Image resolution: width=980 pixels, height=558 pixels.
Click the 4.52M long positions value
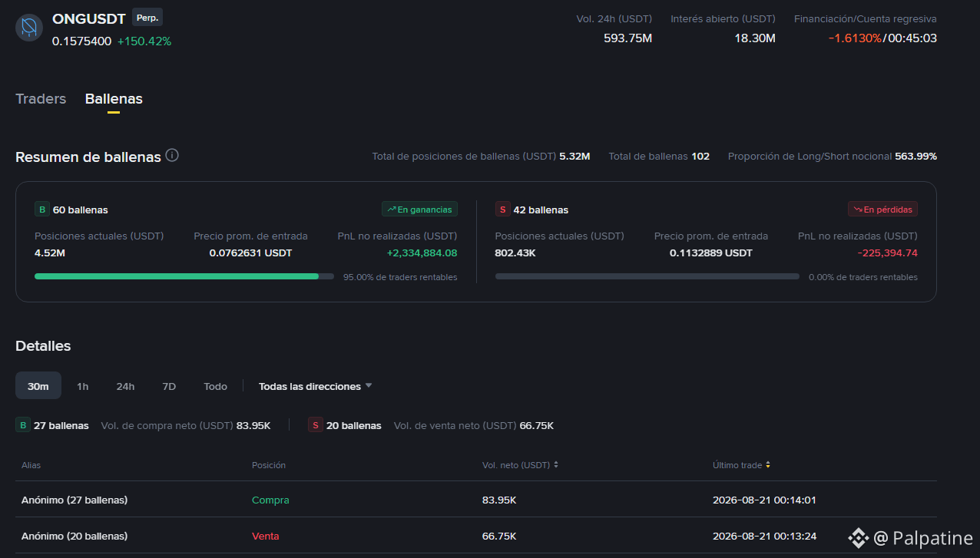tap(50, 253)
